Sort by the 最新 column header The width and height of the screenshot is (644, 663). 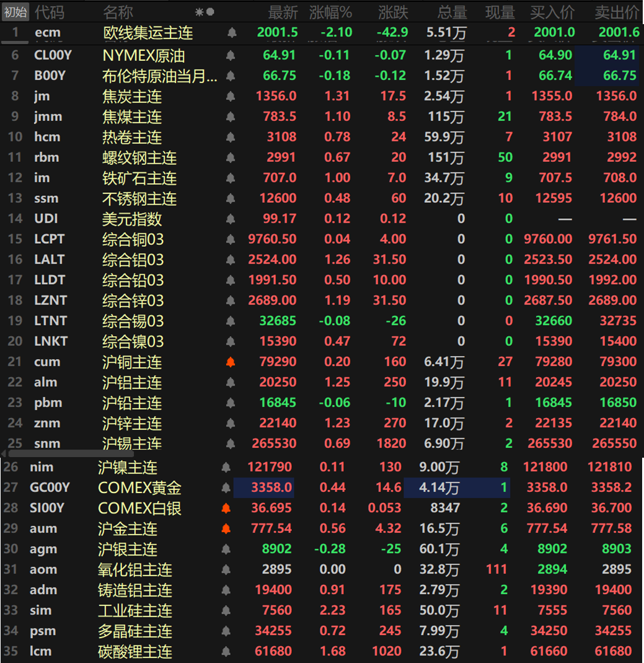pos(283,12)
